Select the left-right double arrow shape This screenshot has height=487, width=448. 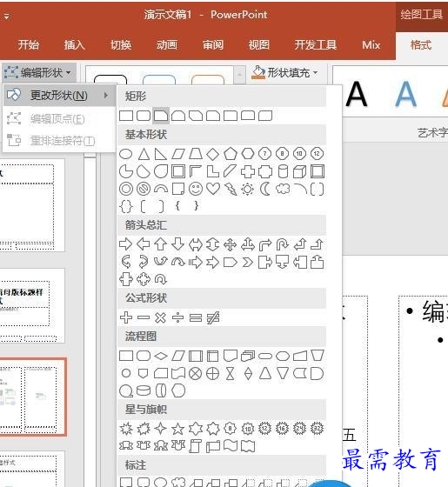[x=196, y=244]
